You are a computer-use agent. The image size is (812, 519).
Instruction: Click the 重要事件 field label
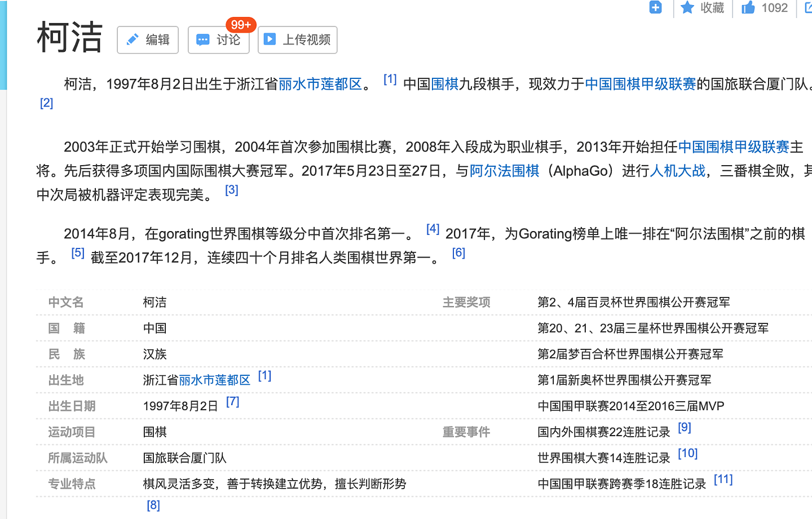(x=466, y=432)
